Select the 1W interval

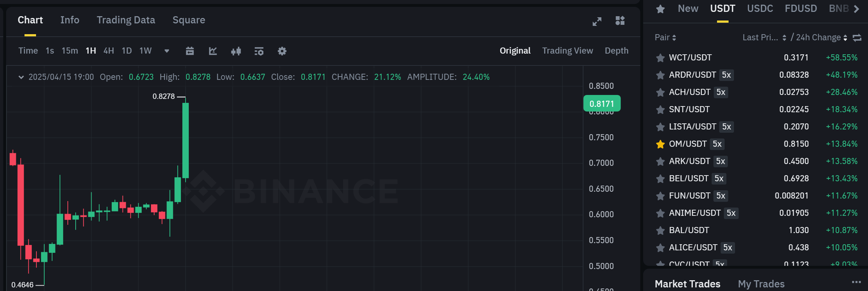(x=146, y=51)
